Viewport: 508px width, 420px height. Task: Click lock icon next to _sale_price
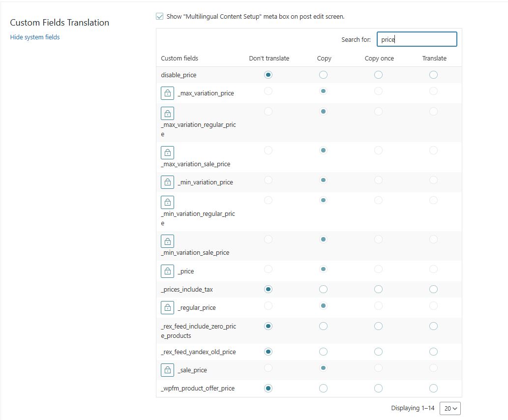click(168, 370)
